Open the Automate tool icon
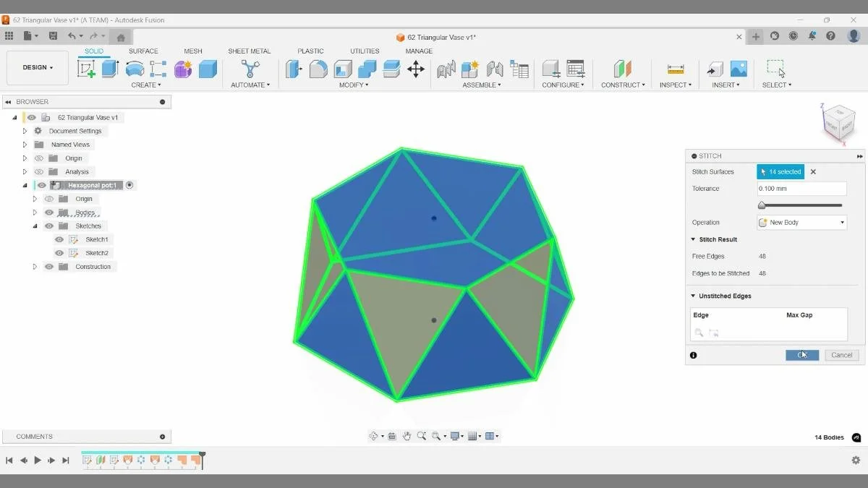This screenshot has width=868, height=488. click(x=250, y=69)
